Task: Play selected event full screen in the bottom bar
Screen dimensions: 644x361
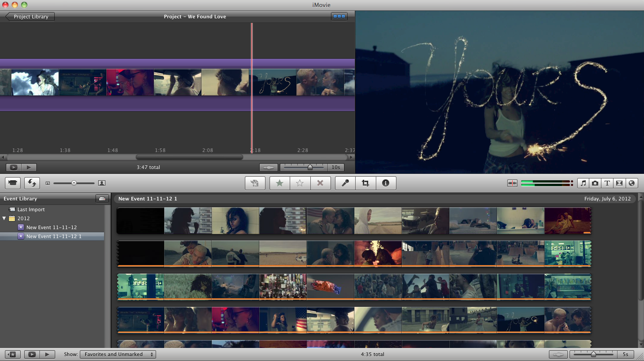Action: [32, 354]
